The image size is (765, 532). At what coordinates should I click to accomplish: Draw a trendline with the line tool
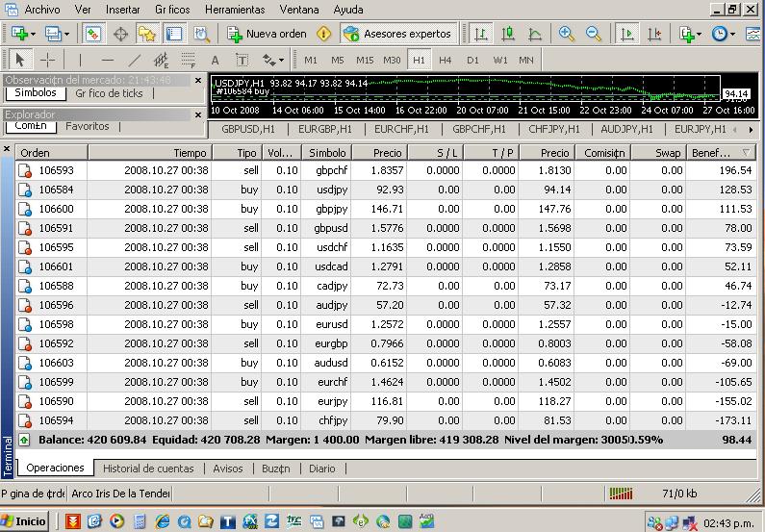(x=135, y=60)
